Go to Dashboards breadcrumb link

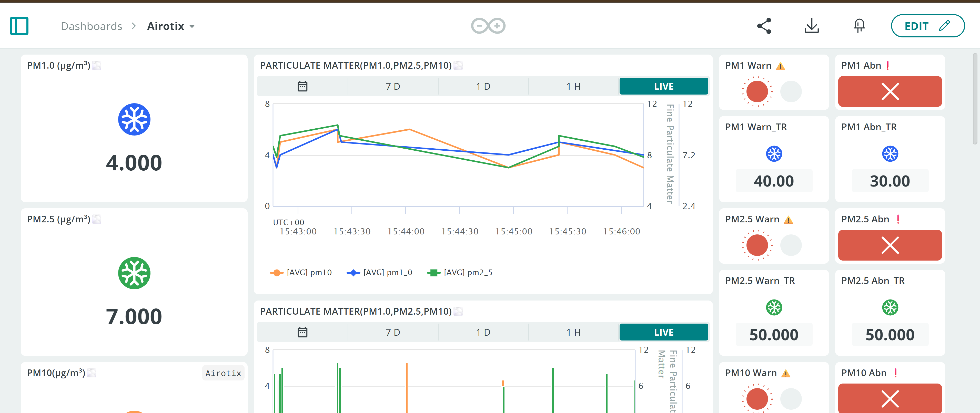tap(91, 26)
